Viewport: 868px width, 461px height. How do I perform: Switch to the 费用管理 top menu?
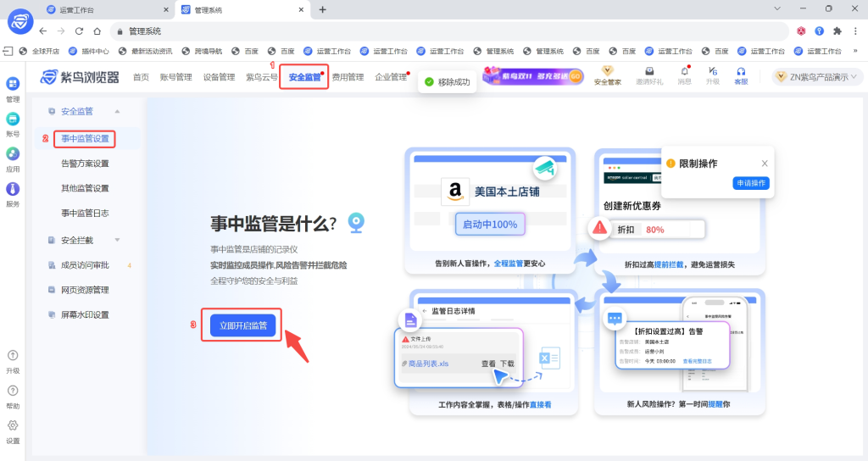(348, 77)
